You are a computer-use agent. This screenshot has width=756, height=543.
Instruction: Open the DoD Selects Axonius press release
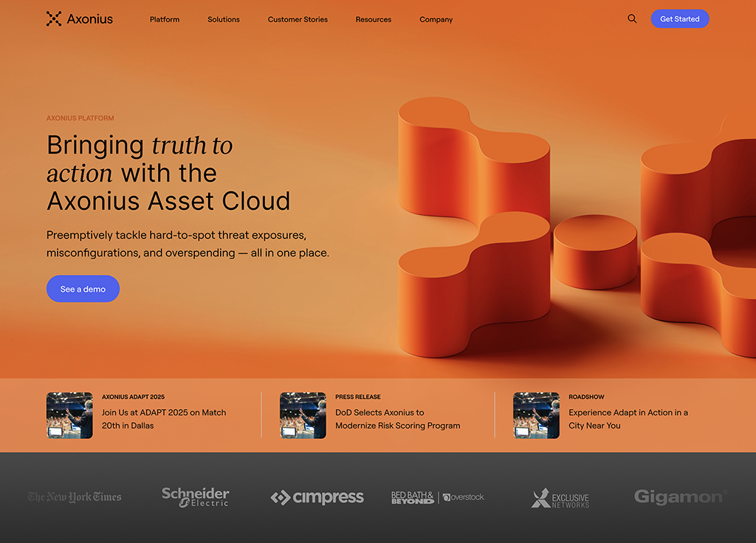[x=397, y=419]
